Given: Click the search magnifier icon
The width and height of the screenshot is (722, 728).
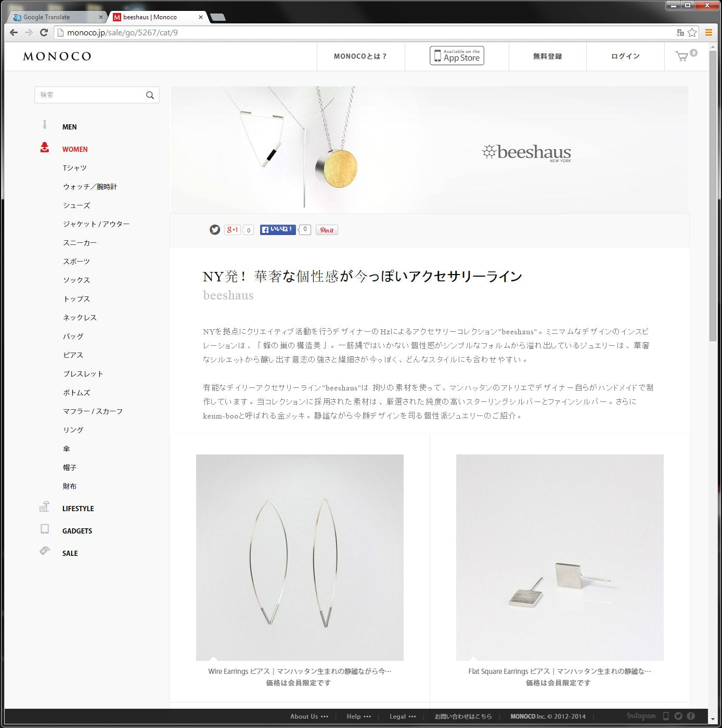Looking at the screenshot, I should [150, 95].
